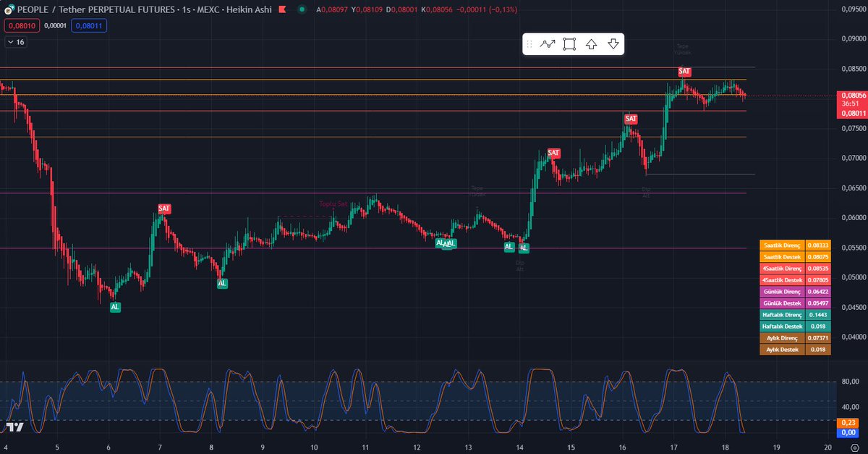Click the 'Aylık Destek' table cell
Image resolution: width=868 pixels, height=454 pixels.
[782, 349]
